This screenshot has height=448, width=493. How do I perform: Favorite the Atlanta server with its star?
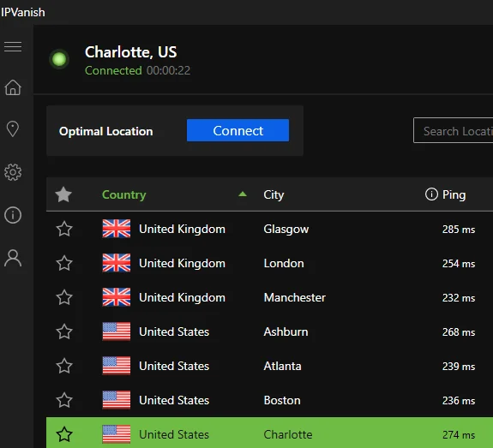64,366
